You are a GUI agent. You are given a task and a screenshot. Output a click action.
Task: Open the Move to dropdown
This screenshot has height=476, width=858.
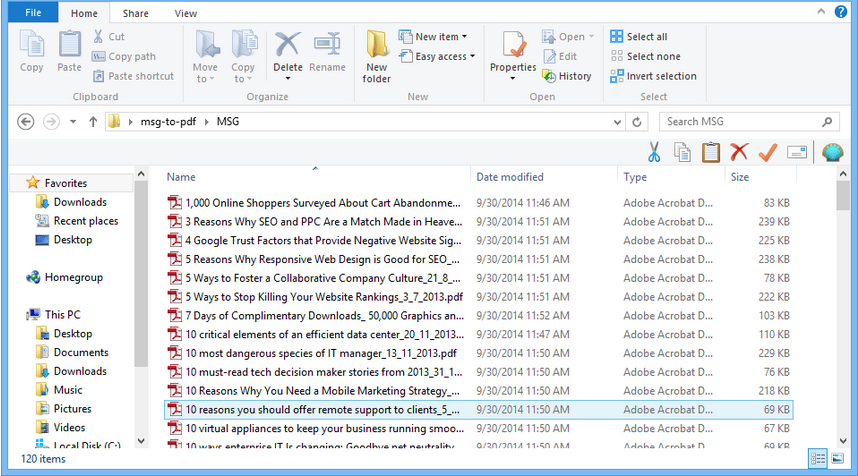click(206, 56)
